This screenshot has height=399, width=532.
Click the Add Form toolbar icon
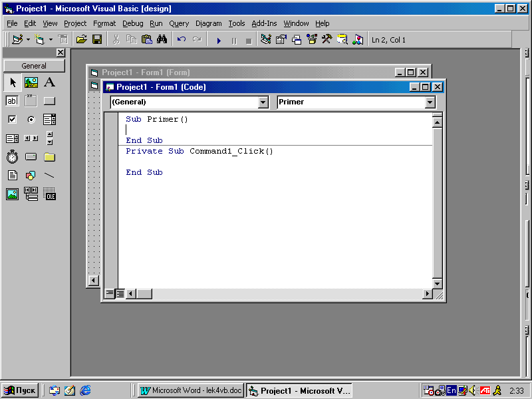click(x=39, y=40)
